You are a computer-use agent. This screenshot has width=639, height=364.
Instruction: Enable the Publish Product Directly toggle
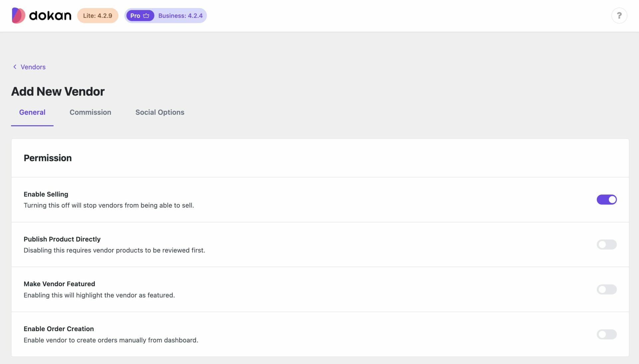point(606,245)
